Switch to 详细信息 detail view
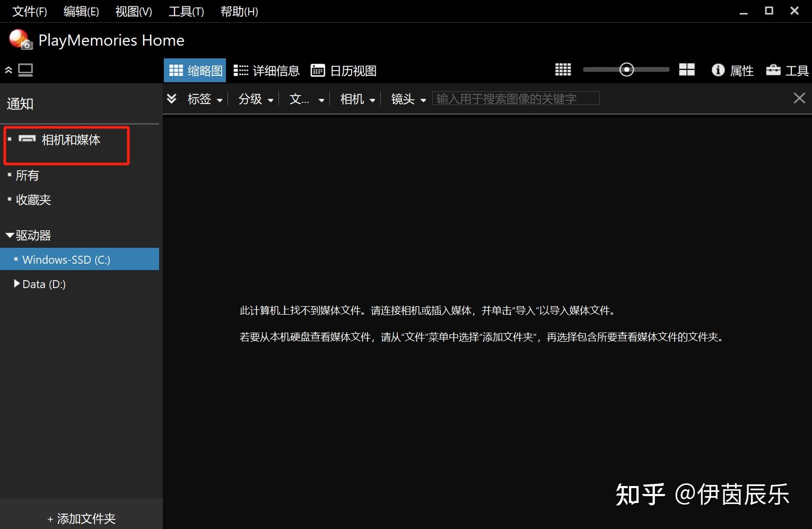This screenshot has width=812, height=529. tap(266, 71)
